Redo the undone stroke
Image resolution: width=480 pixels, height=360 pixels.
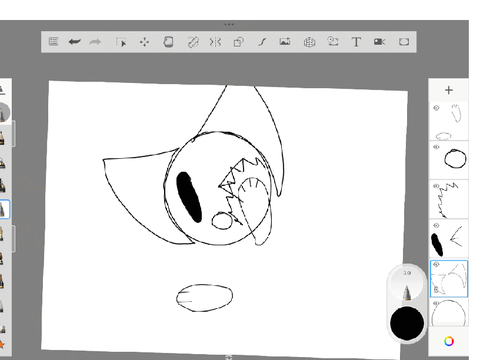pos(95,42)
